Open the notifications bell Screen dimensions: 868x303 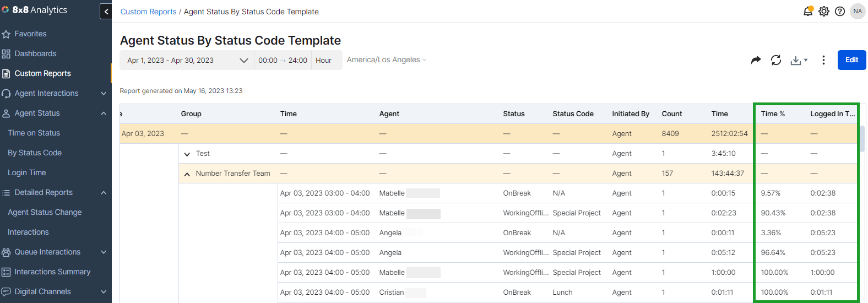coord(808,11)
